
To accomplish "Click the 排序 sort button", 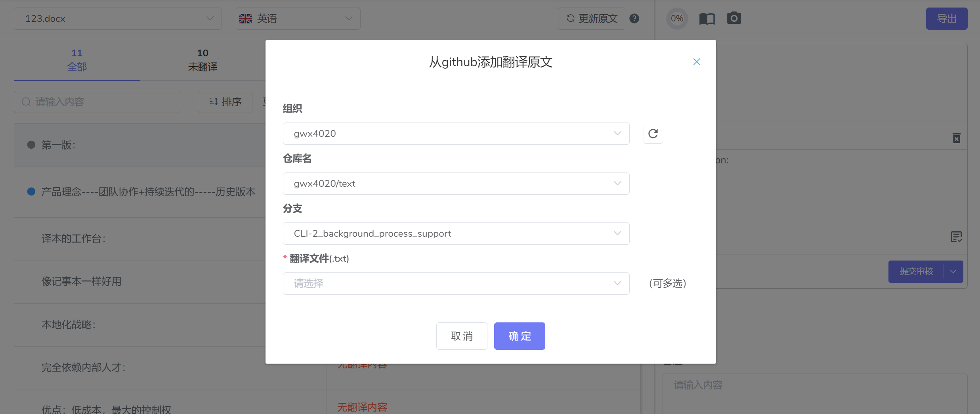I will pos(225,102).
